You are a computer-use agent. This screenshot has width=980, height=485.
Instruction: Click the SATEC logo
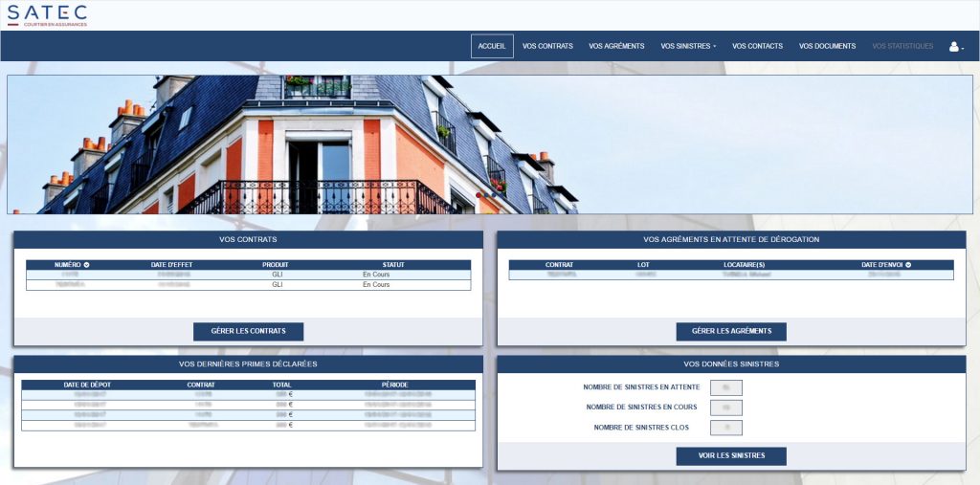pyautogui.click(x=47, y=15)
